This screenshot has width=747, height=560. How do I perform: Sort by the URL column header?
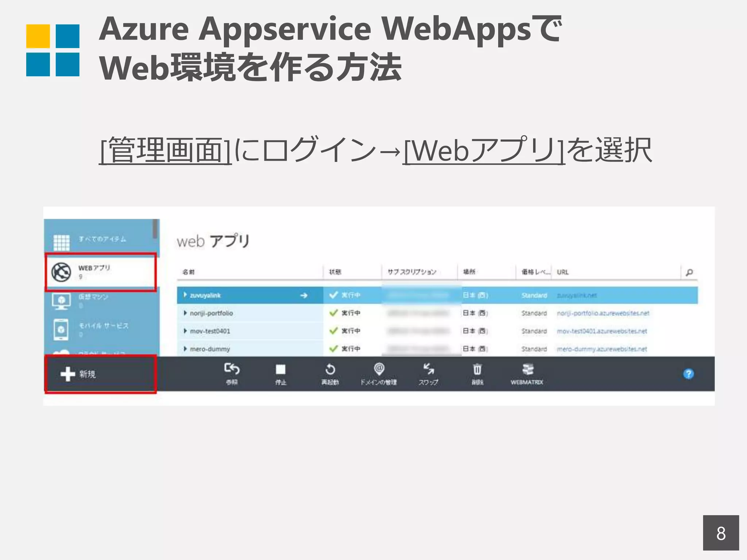coord(562,272)
